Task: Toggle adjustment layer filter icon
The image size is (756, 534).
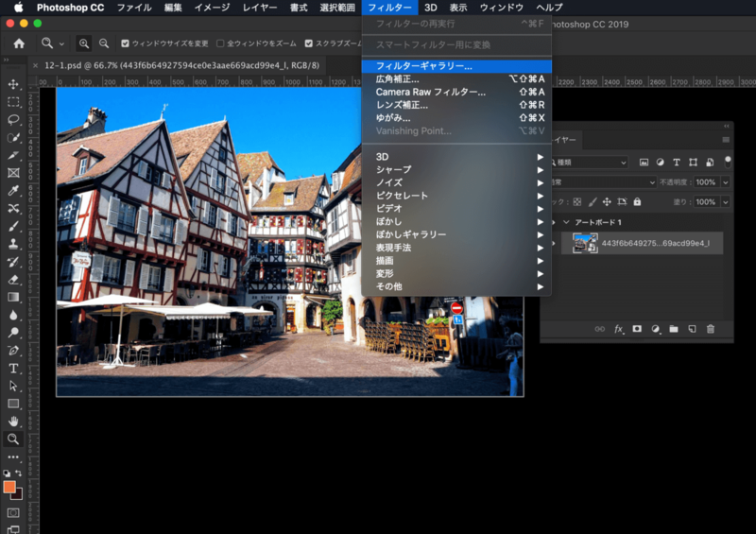Action: click(660, 162)
